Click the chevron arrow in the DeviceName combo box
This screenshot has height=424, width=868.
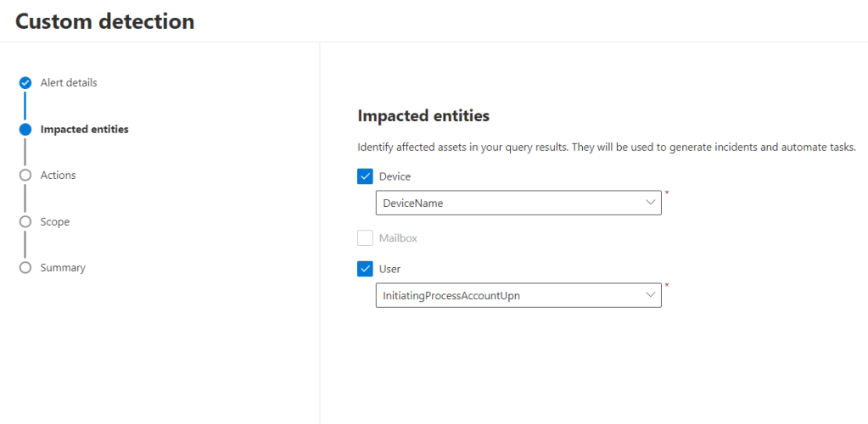pos(651,204)
